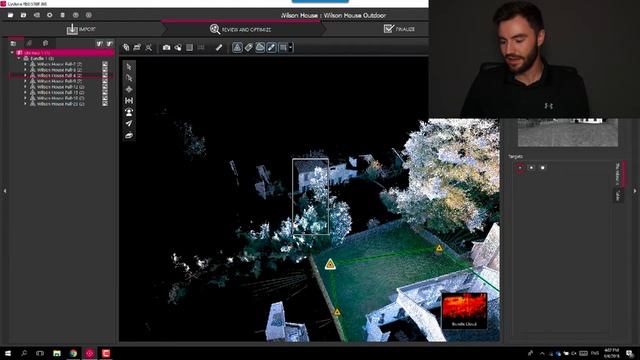Expand the Wilson House Full-9 setup
The height and width of the screenshot is (360, 640).
click(x=25, y=81)
